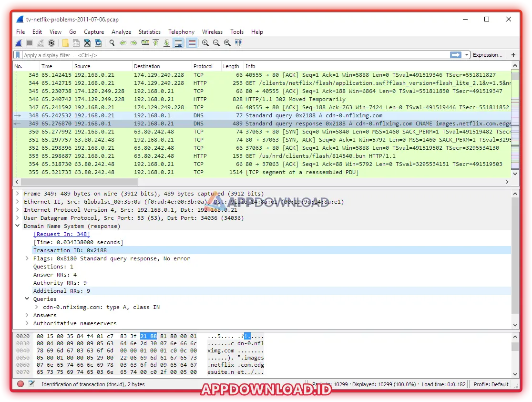Click the start capture shark fin icon

19,43
